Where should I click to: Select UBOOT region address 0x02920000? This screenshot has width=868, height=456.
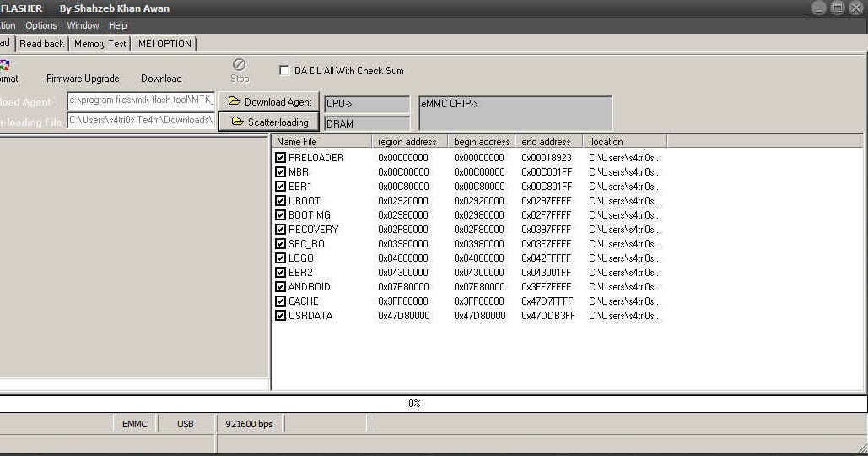click(x=403, y=201)
